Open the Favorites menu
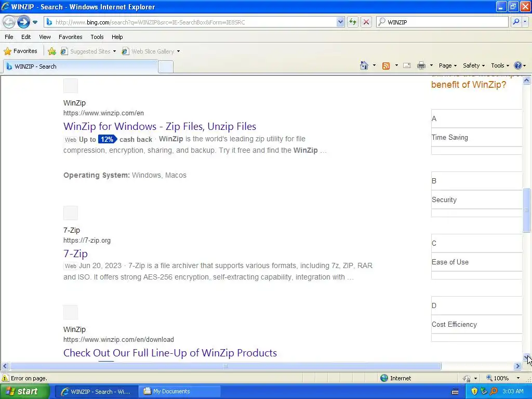The width and height of the screenshot is (532, 399). tap(71, 37)
